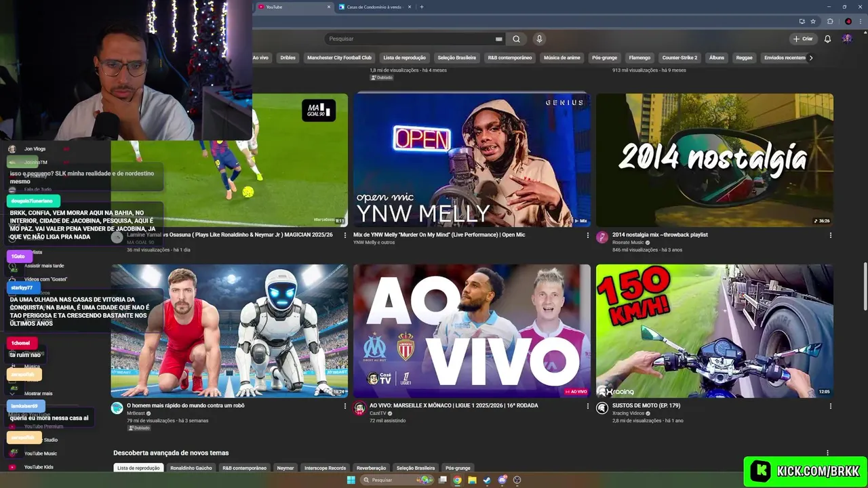Open YouTube notifications bell

[x=827, y=39]
